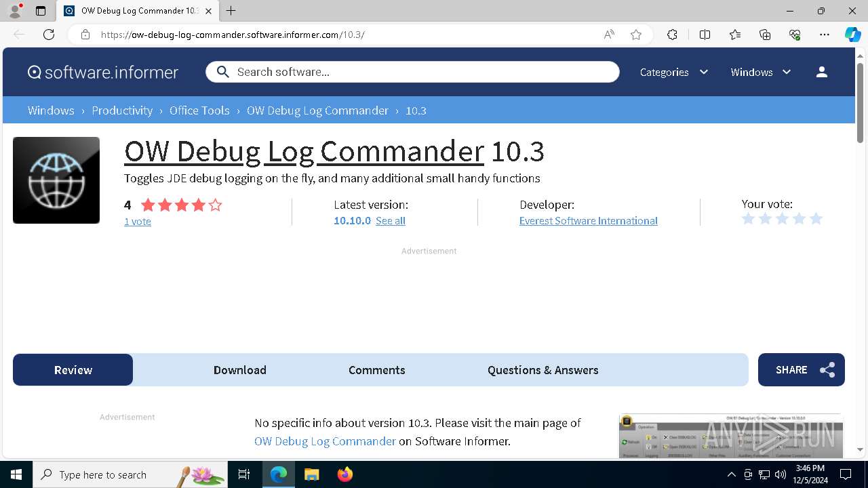Rate three stars in Your vote
The height and width of the screenshot is (488, 868).
782,218
